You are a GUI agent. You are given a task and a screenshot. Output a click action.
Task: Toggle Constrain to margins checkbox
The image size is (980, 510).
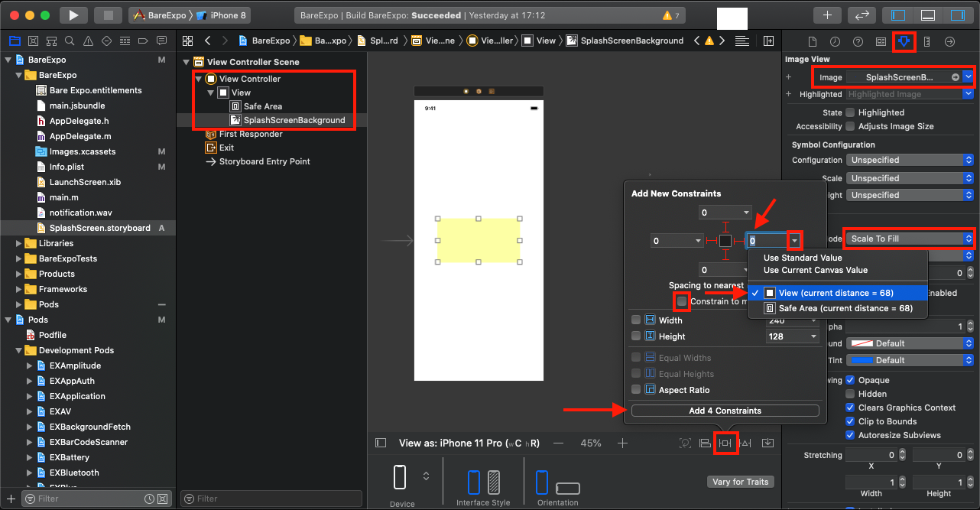pos(682,301)
